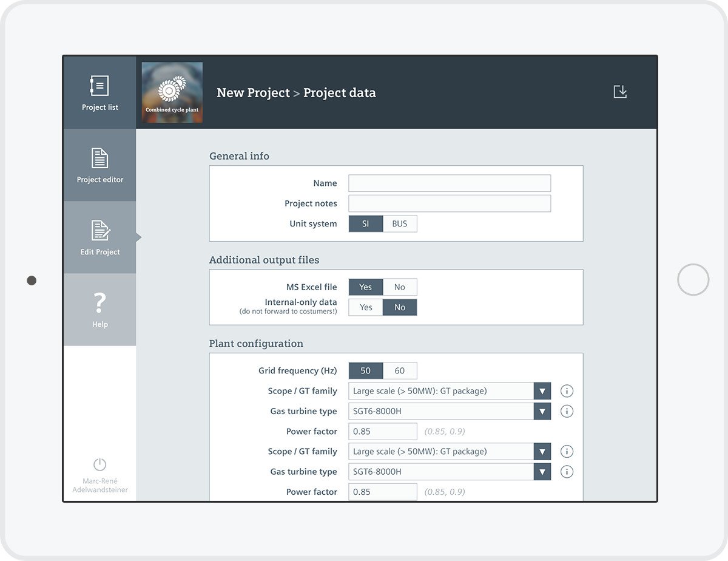This screenshot has width=728, height=561.
Task: Open info tooltip for Scope / GT family
Action: click(566, 390)
